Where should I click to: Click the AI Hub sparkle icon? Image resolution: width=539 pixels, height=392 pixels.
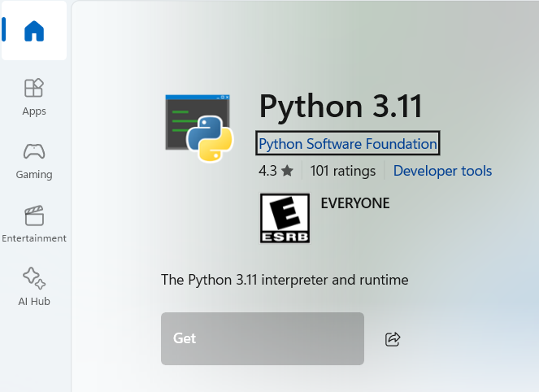coord(34,277)
